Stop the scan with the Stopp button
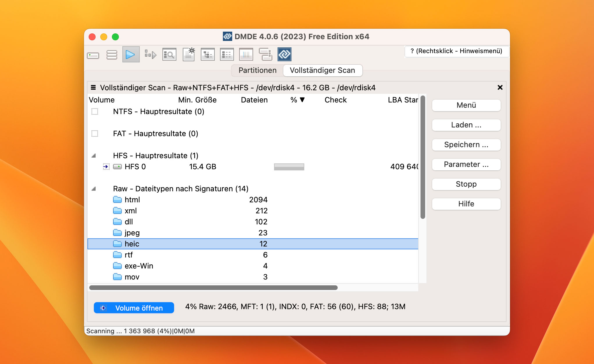Viewport: 594px width, 364px height. pyautogui.click(x=466, y=184)
